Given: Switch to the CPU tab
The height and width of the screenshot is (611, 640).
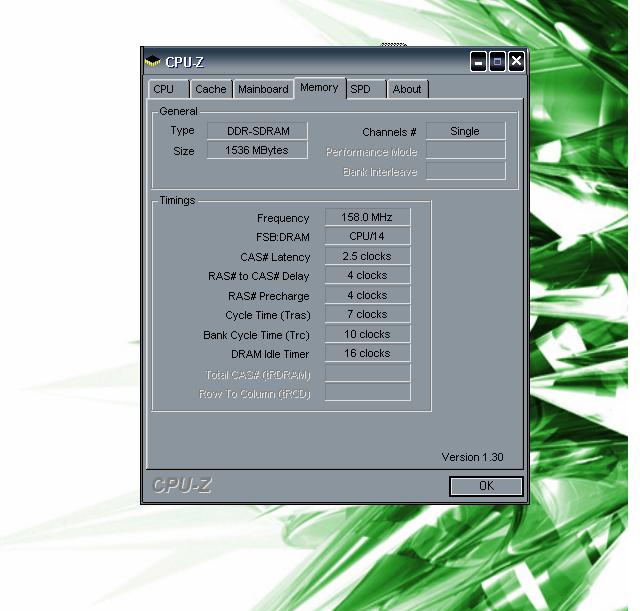Looking at the screenshot, I should (x=169, y=89).
